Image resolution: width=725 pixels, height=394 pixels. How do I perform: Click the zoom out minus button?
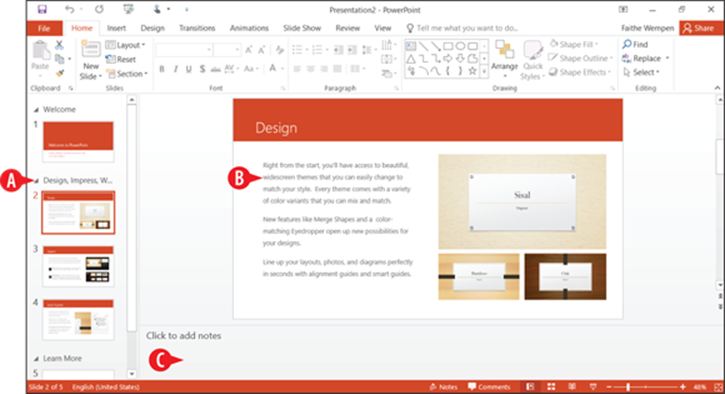tap(609, 387)
